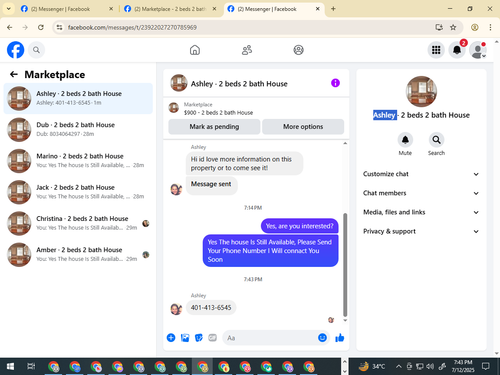Expand the Customize chat section
The width and height of the screenshot is (500, 375).
tap(421, 174)
